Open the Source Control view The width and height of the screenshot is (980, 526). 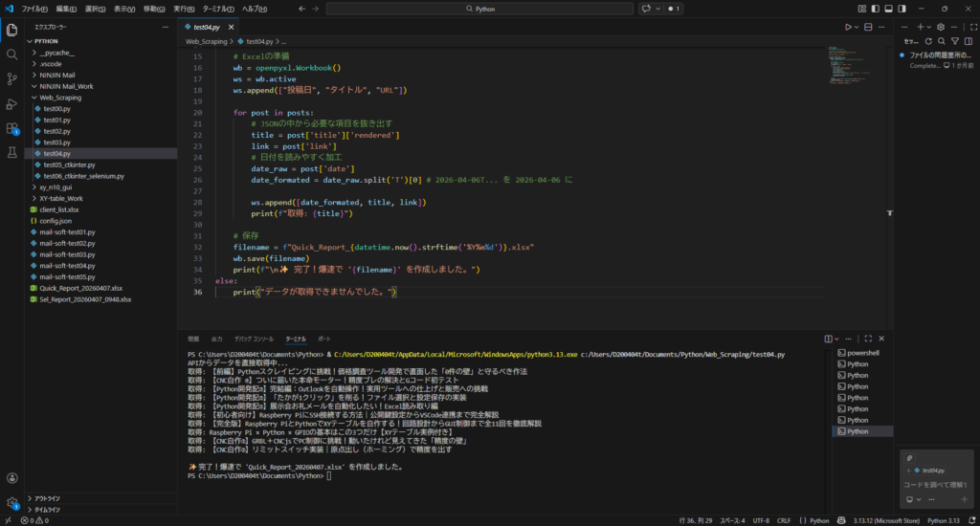[x=12, y=78]
